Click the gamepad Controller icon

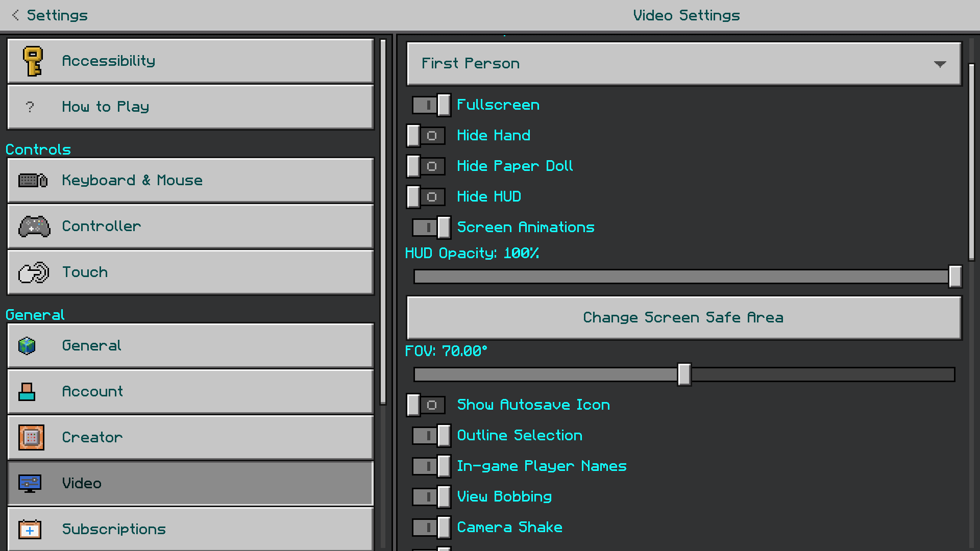tap(34, 227)
